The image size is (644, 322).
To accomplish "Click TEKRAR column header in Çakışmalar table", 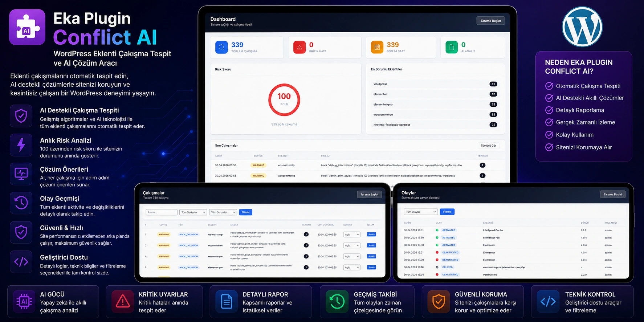I will point(306,225).
